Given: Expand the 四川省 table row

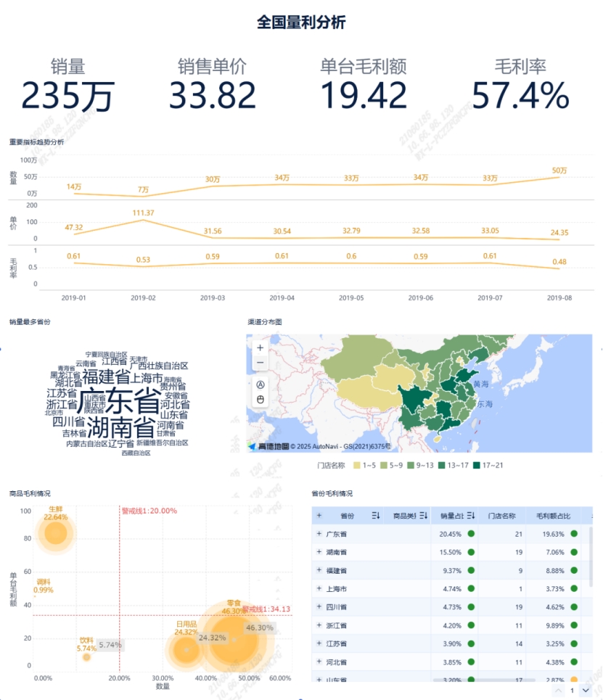Looking at the screenshot, I should coord(319,606).
